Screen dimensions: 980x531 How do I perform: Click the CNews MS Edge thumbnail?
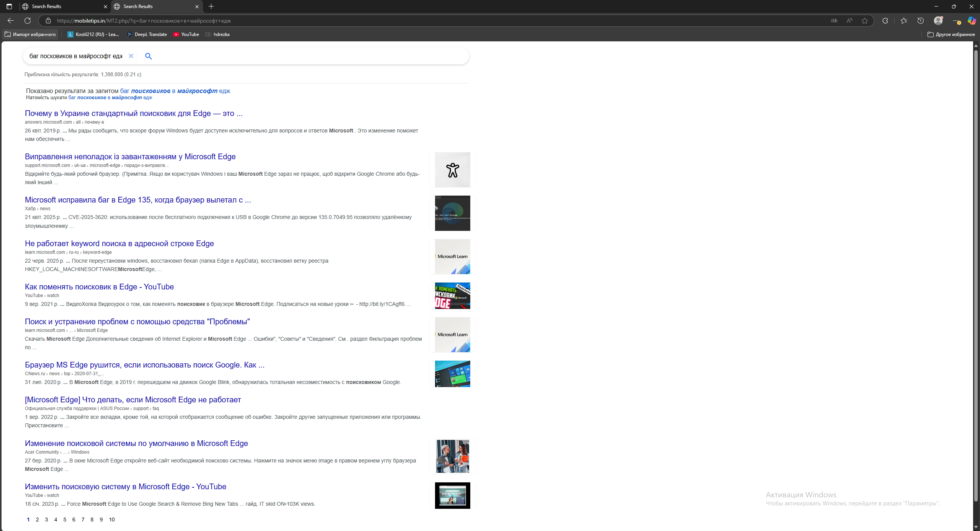452,374
